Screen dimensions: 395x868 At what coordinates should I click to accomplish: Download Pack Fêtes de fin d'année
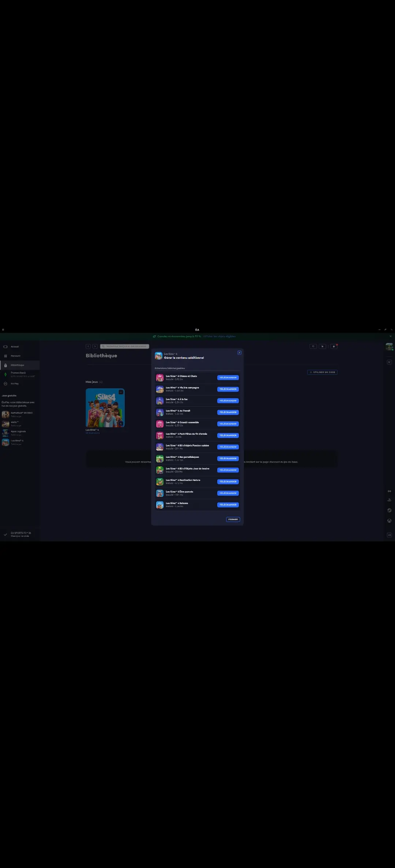pyautogui.click(x=228, y=435)
